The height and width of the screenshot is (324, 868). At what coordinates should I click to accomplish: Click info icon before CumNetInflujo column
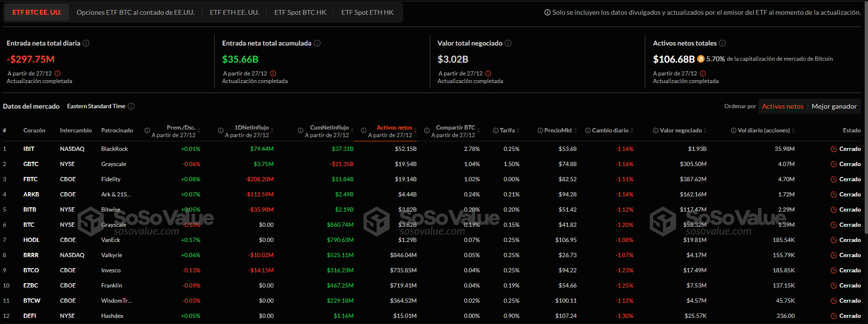tap(301, 130)
